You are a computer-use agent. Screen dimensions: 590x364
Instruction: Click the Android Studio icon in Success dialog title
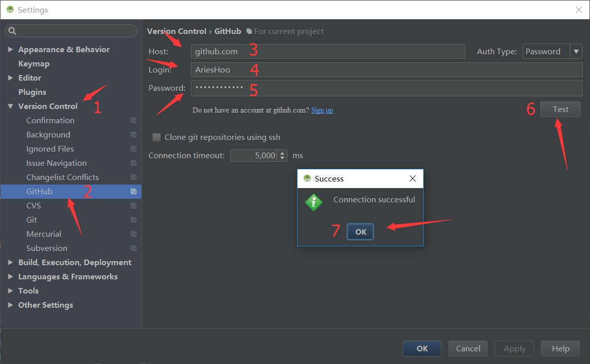[x=307, y=178]
